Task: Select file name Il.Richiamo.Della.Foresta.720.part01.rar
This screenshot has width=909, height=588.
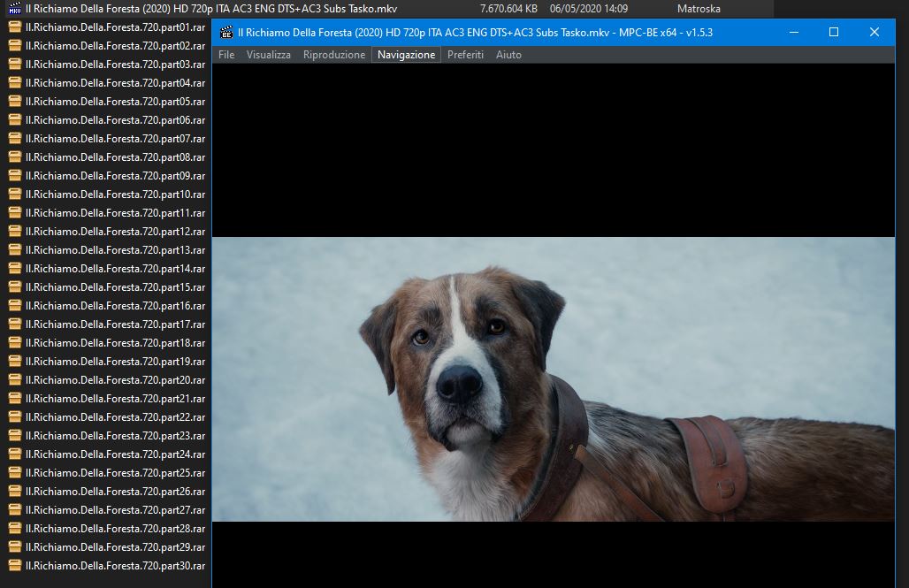Action: coord(115,27)
